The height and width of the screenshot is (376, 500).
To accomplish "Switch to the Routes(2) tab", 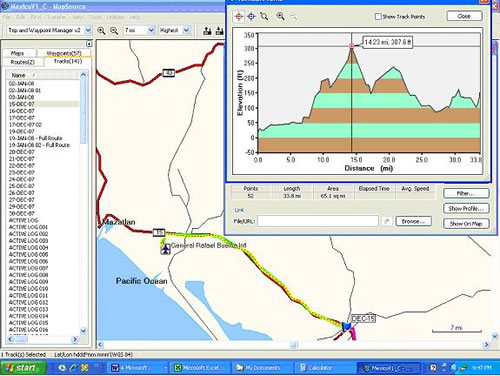I will [x=23, y=62].
